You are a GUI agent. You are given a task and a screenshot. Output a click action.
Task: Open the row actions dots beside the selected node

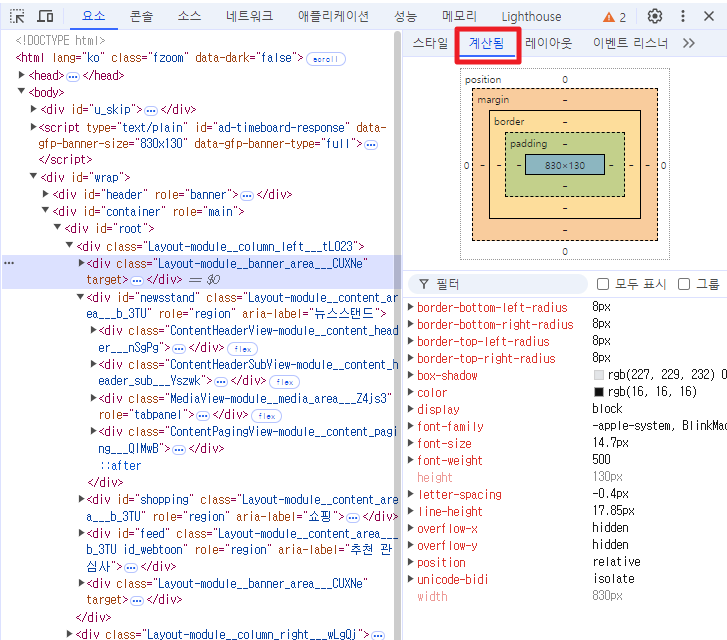coord(9,263)
